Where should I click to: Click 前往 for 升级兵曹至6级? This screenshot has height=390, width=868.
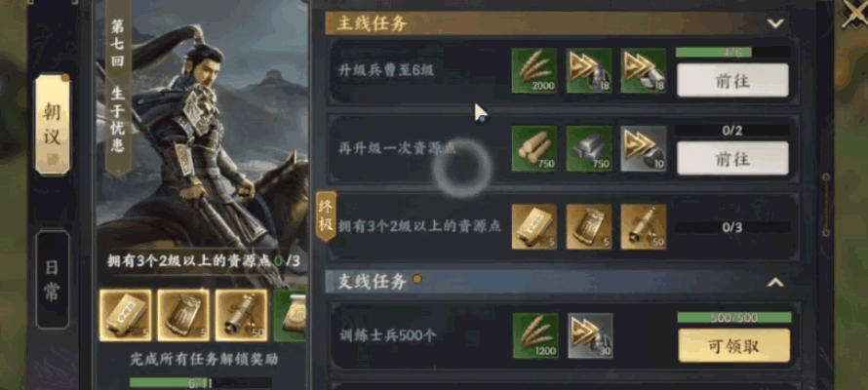point(733,80)
